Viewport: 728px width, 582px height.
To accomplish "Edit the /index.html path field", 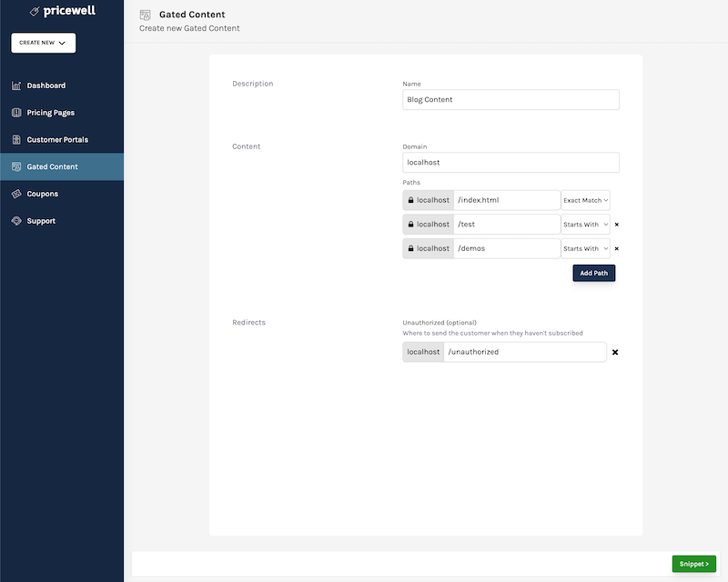I will 507,200.
